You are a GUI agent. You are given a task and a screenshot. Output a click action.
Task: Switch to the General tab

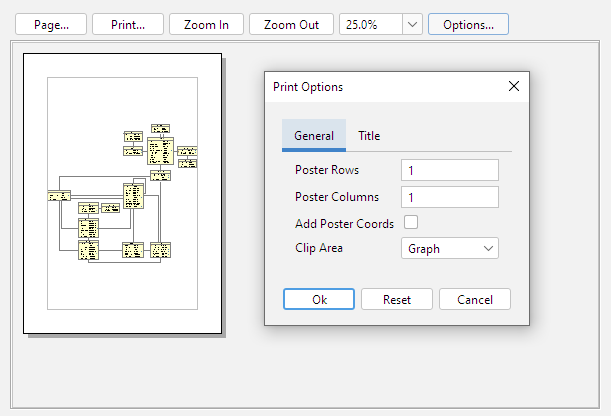pyautogui.click(x=314, y=136)
